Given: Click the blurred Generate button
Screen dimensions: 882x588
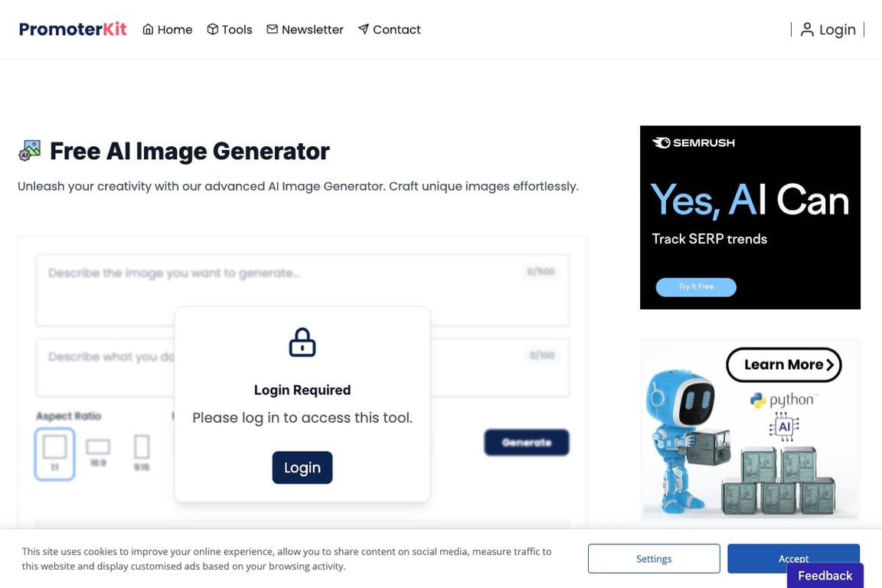Looking at the screenshot, I should 527,443.
